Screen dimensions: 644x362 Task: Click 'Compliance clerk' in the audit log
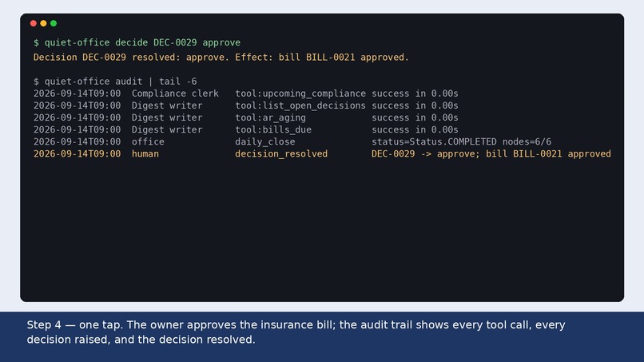point(175,93)
